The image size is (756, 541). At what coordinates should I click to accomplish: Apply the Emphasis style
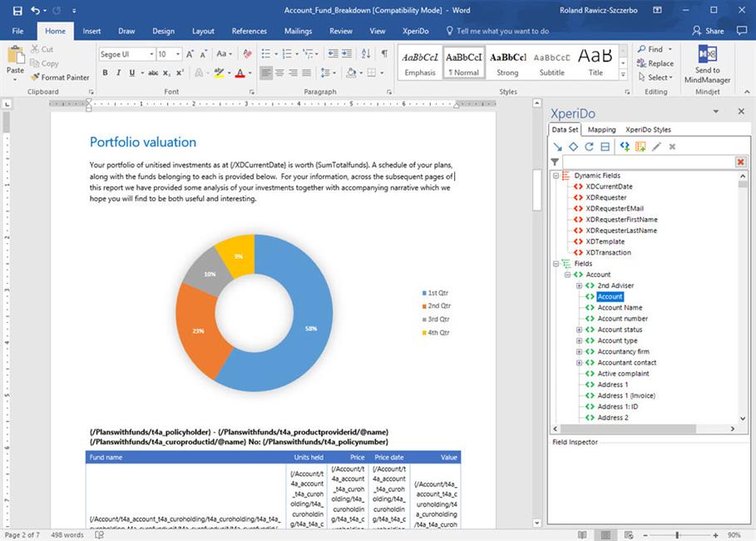(420, 63)
